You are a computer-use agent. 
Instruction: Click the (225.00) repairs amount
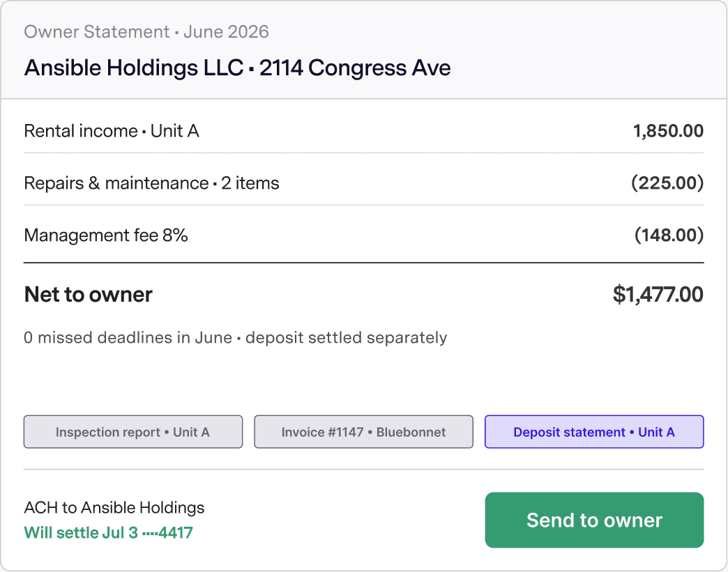pos(667,183)
